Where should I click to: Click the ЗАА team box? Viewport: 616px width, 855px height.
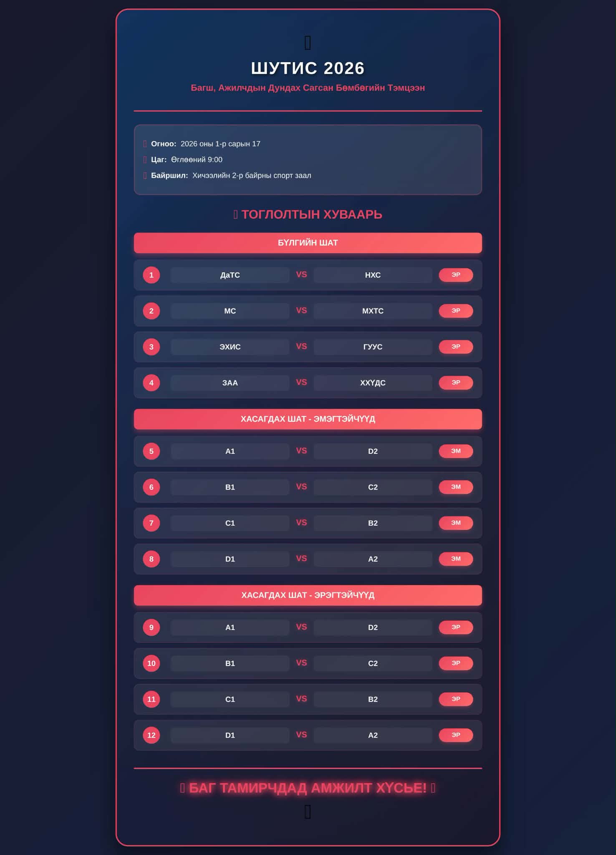coord(230,383)
